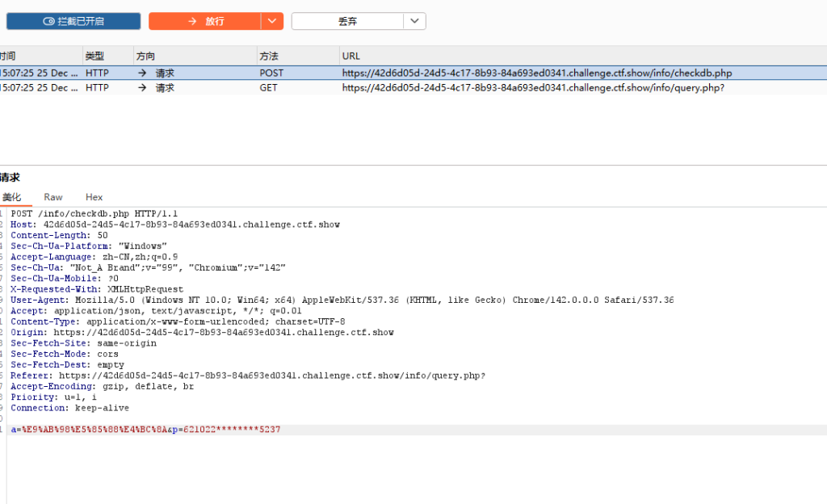This screenshot has height=504, width=827.
Task: Click the request body line with a= parameter
Action: tap(145, 430)
